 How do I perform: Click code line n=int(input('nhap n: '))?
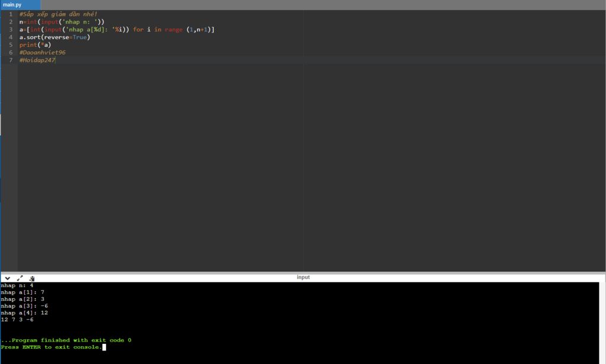click(62, 22)
